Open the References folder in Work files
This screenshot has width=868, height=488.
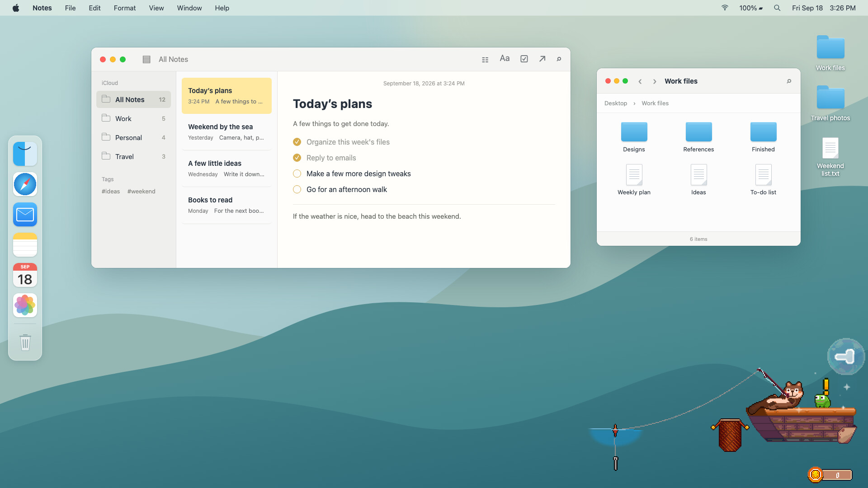pyautogui.click(x=698, y=137)
